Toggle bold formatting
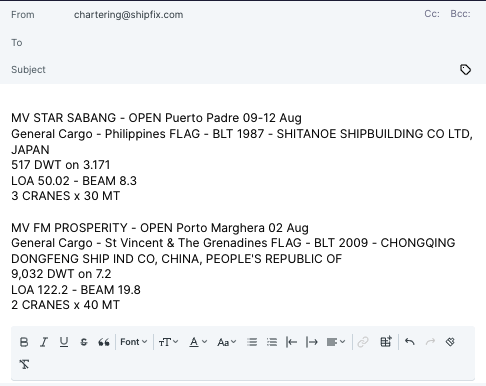The height and width of the screenshot is (386, 486). tap(24, 342)
